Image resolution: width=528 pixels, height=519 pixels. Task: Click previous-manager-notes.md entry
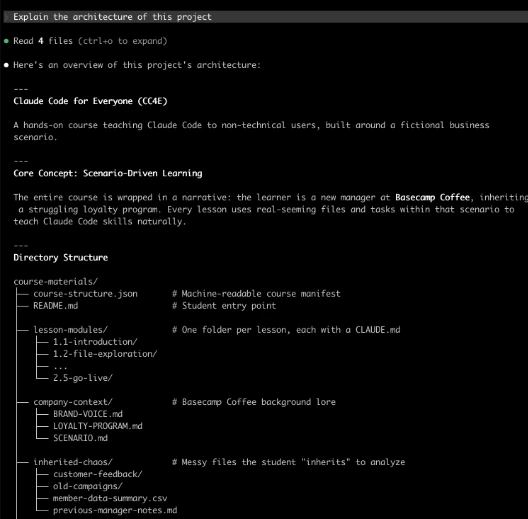click(115, 510)
